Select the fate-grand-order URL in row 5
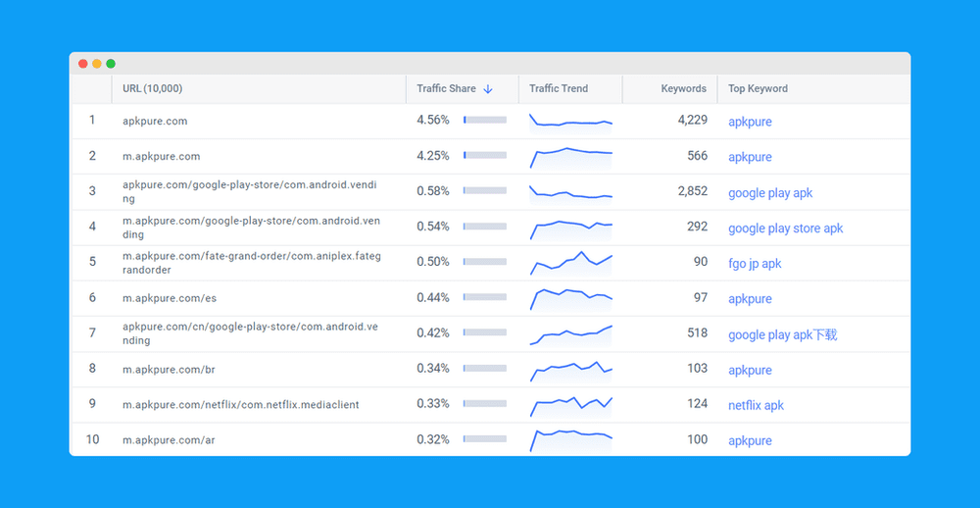Screen dimensions: 980x508 pos(251,263)
